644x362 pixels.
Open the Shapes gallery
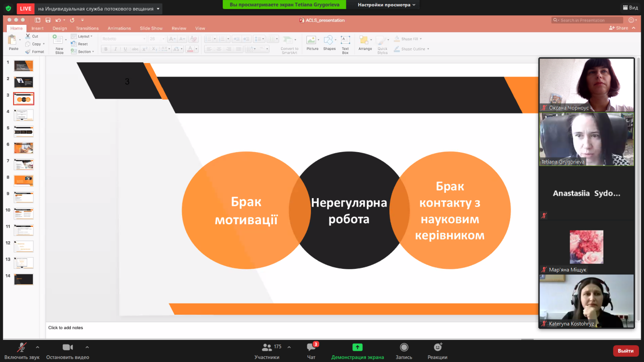329,43
